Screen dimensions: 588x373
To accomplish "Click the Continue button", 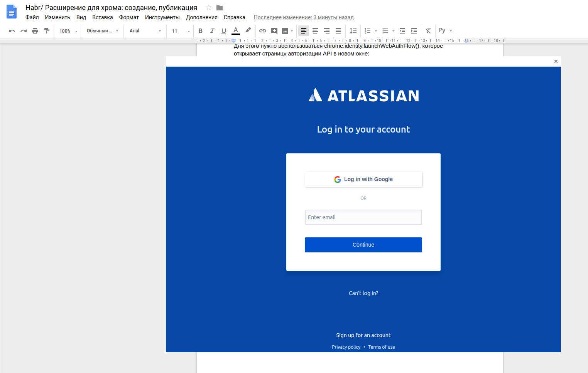I will tap(363, 245).
